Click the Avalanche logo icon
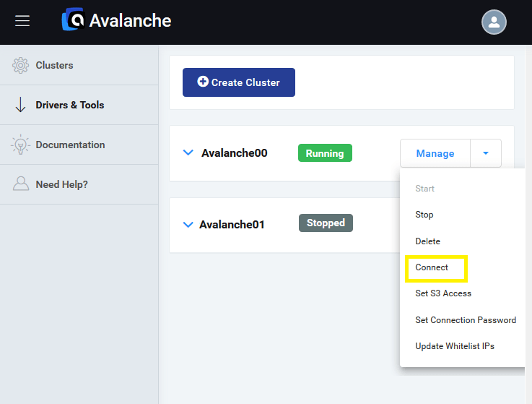 tap(73, 19)
